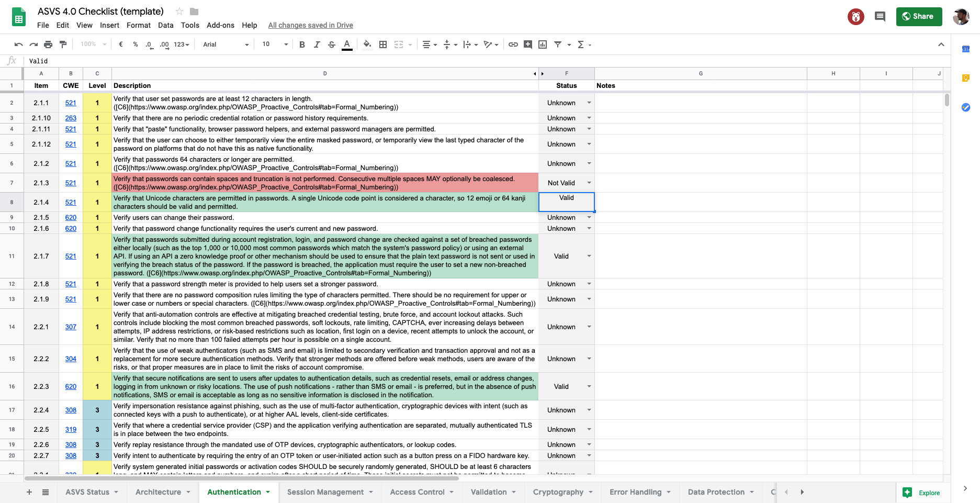The height and width of the screenshot is (503, 980).
Task: Open the zoom level dropdown
Action: [93, 44]
